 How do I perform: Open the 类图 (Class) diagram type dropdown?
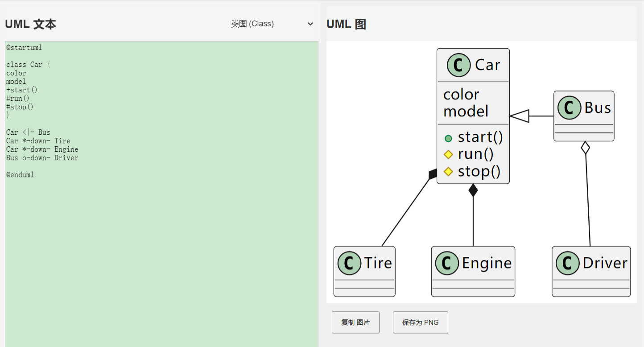(272, 24)
